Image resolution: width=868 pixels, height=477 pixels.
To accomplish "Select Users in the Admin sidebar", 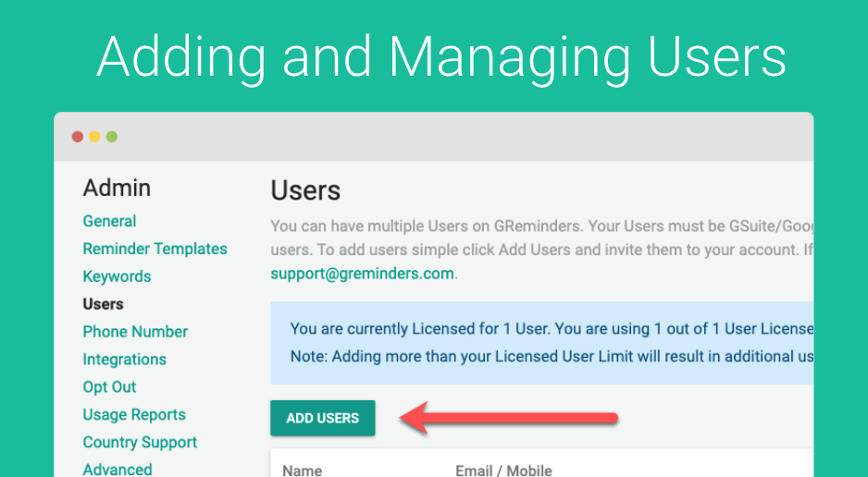I will pos(103,304).
